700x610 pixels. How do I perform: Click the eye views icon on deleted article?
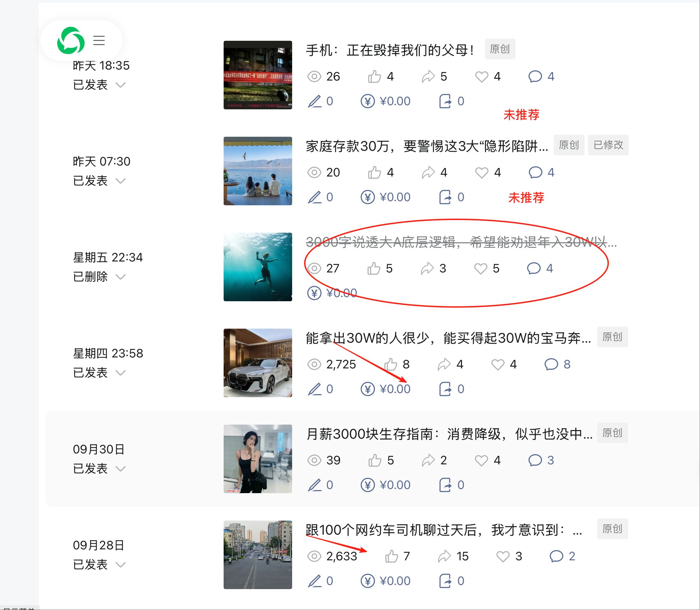coord(314,268)
